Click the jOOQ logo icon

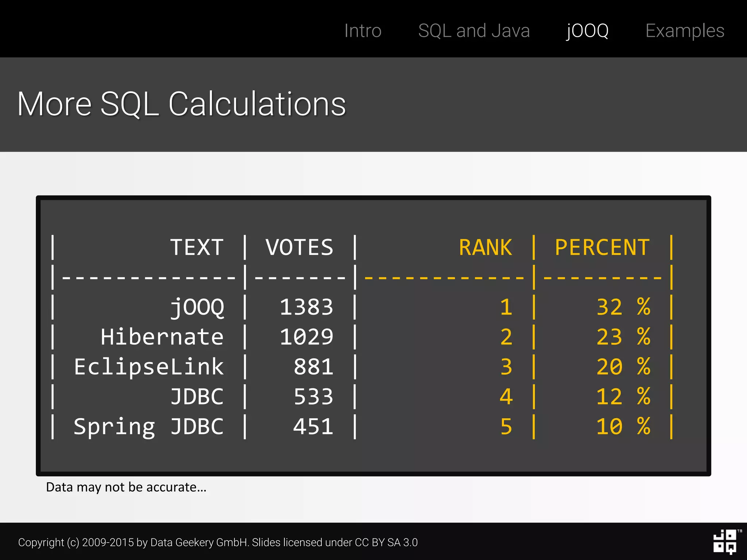[x=724, y=542]
